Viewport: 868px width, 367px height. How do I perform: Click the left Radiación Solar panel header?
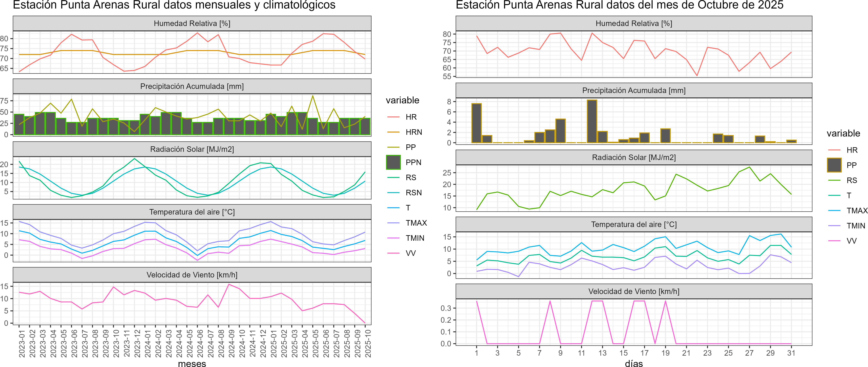tap(192, 149)
